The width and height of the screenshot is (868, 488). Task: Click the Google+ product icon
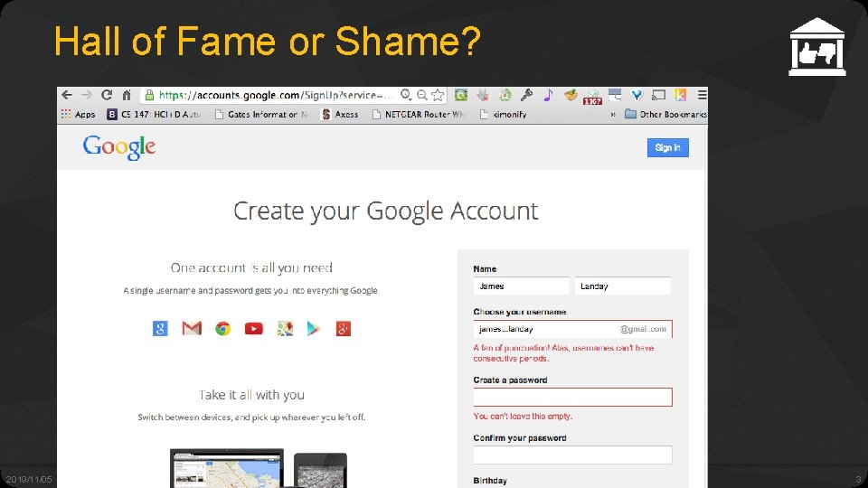point(344,329)
